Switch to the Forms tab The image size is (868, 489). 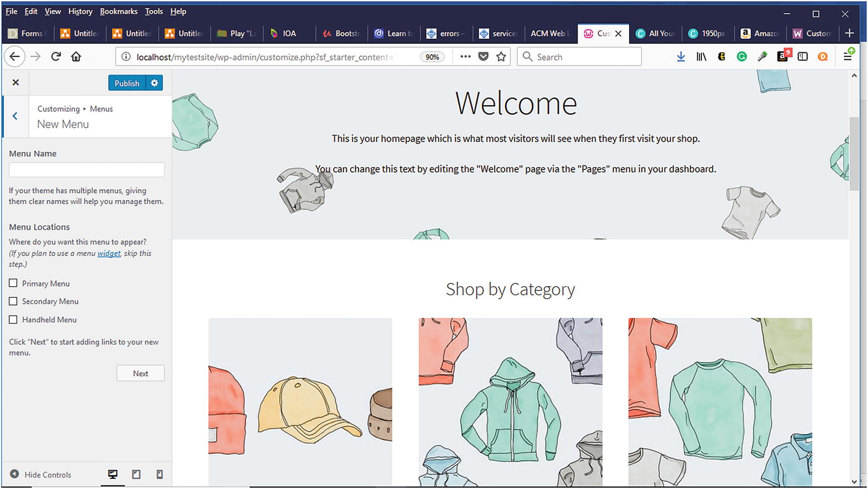[28, 34]
